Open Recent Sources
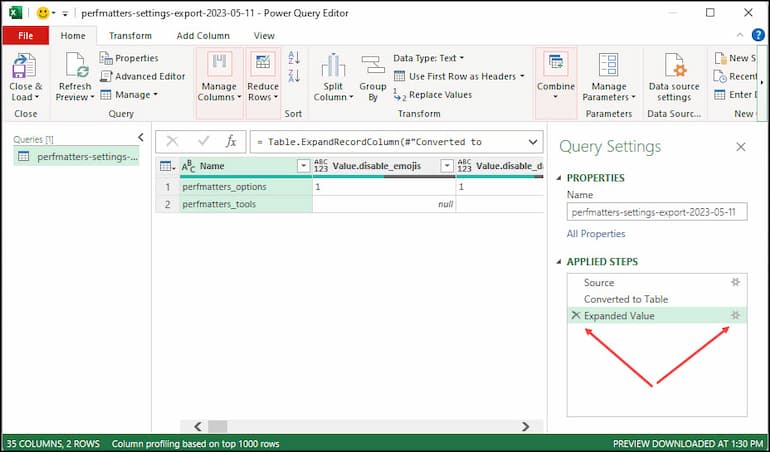 click(x=735, y=76)
